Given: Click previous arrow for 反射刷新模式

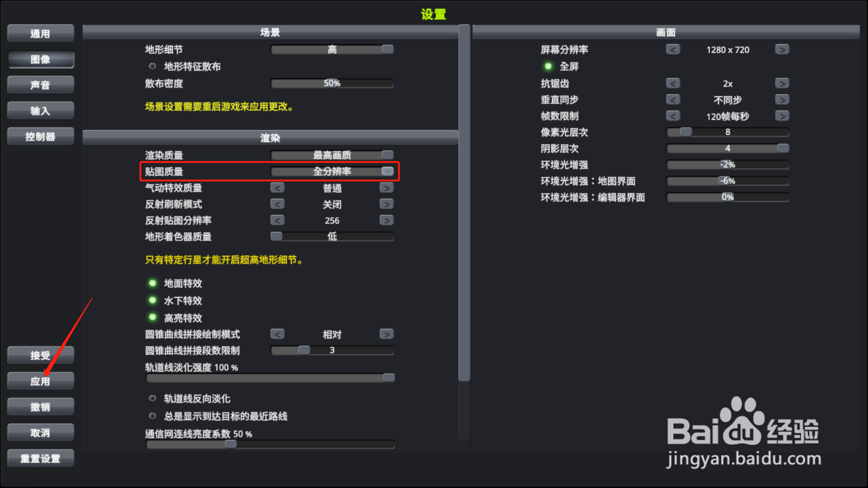Looking at the screenshot, I should [x=278, y=204].
